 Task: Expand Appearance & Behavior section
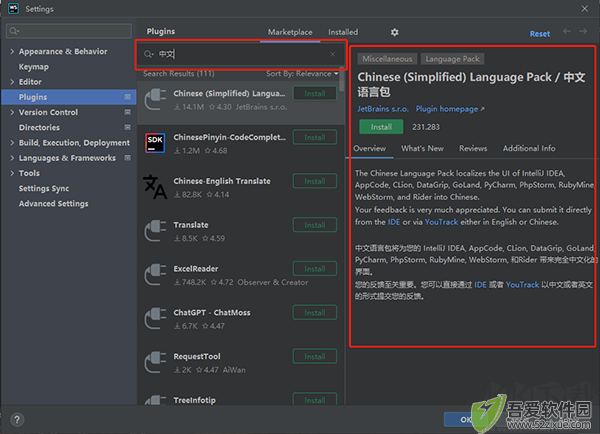click(x=12, y=51)
